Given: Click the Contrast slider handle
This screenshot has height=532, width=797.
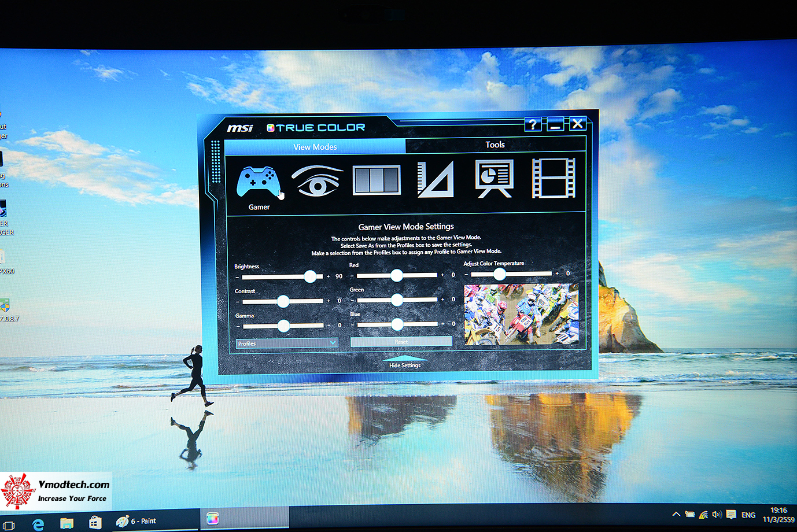Looking at the screenshot, I should pyautogui.click(x=283, y=301).
